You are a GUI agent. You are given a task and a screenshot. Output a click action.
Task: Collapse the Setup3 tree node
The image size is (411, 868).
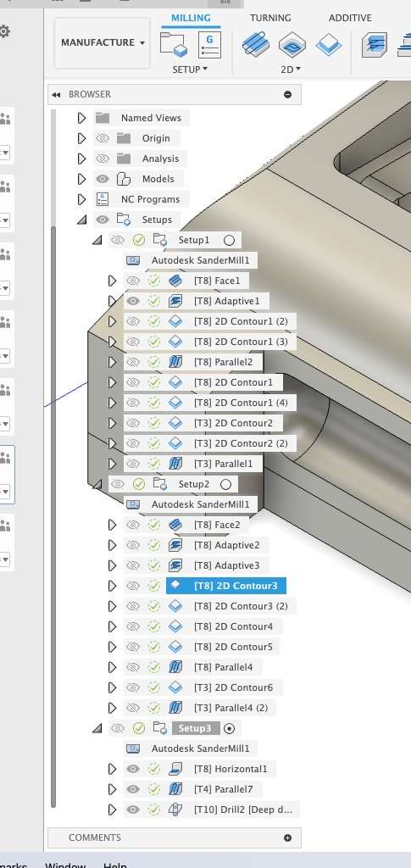(97, 728)
